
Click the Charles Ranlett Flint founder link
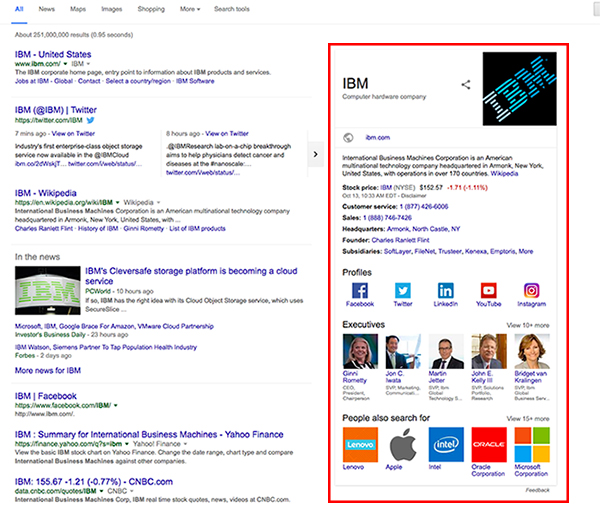[x=400, y=240]
